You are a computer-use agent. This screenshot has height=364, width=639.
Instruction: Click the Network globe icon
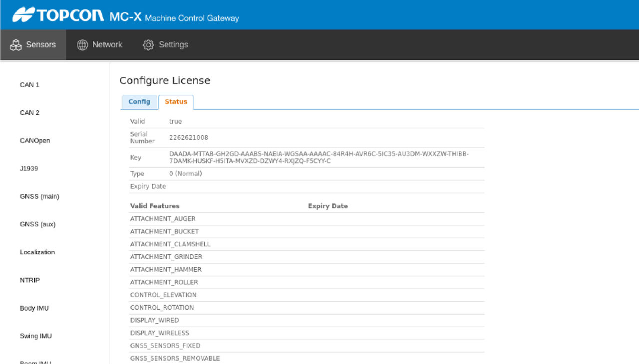82,45
